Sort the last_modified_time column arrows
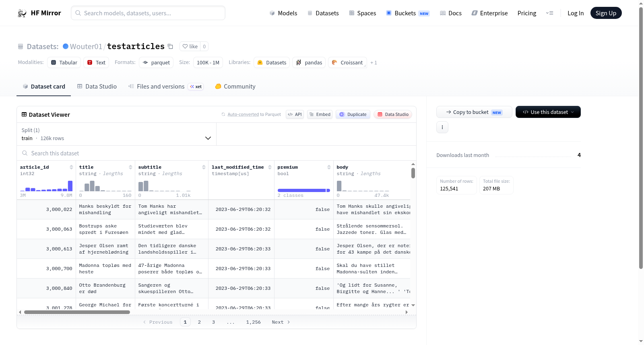This screenshot has width=644, height=345. (x=270, y=167)
